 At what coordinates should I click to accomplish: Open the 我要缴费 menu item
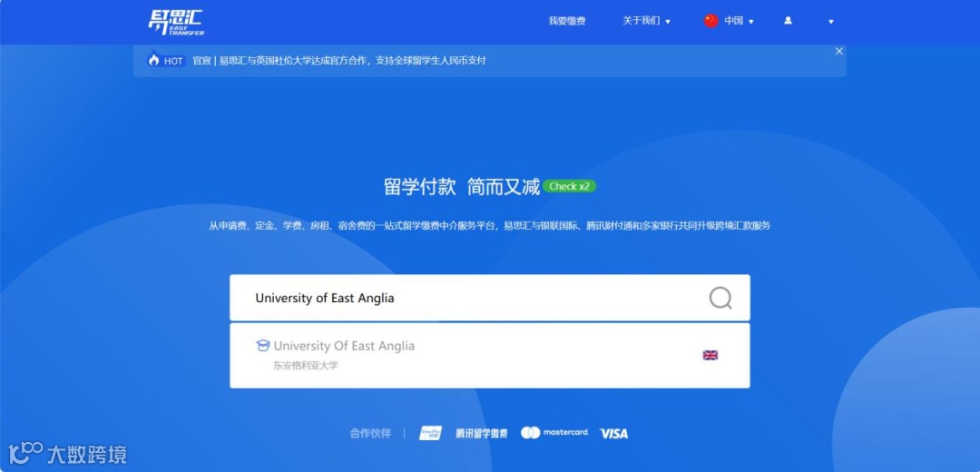(x=567, y=21)
